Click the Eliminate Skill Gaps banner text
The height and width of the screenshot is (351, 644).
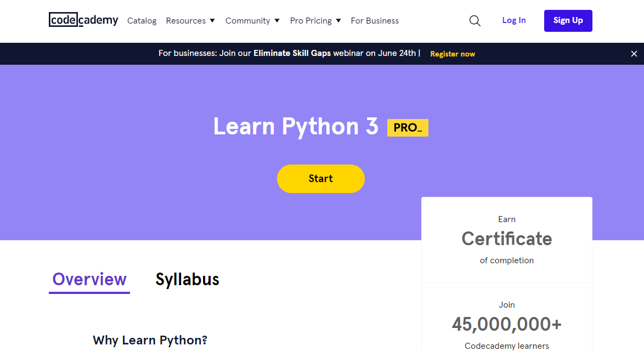292,53
